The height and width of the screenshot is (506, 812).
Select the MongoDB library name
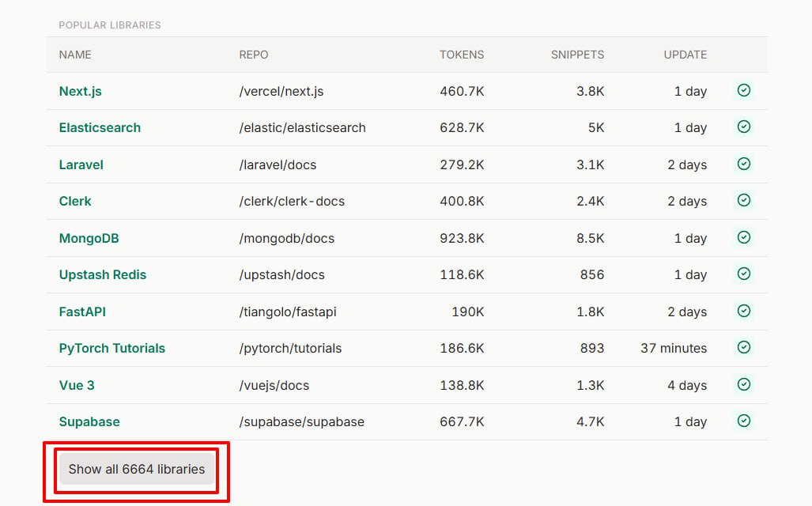89,238
